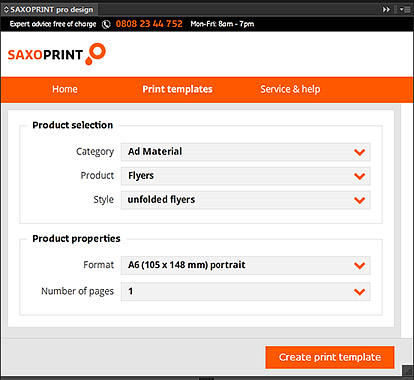Click the 'Product selection' heading

coord(73,125)
